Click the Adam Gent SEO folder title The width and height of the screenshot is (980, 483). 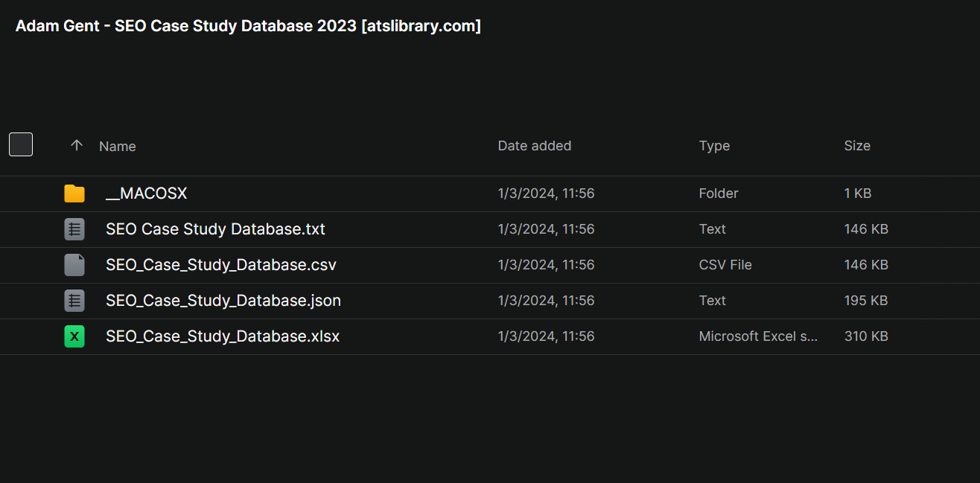(x=248, y=26)
